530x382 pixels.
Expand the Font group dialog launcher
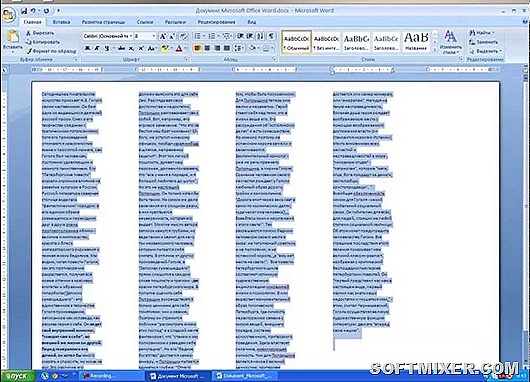click(x=186, y=59)
